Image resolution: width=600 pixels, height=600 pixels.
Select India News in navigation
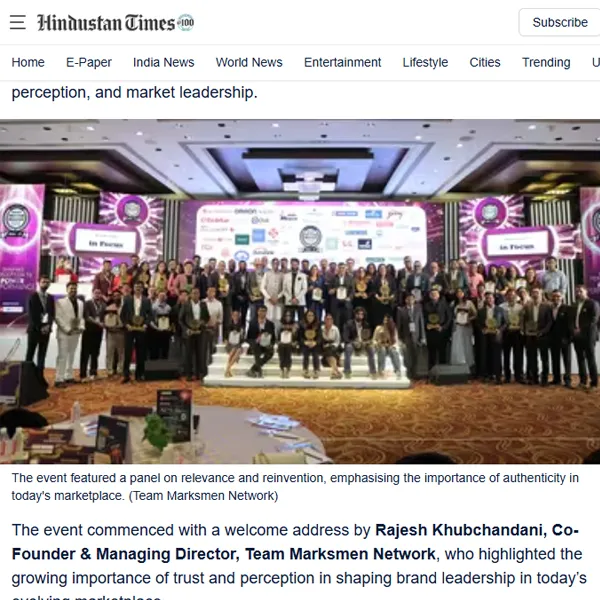coord(163,62)
